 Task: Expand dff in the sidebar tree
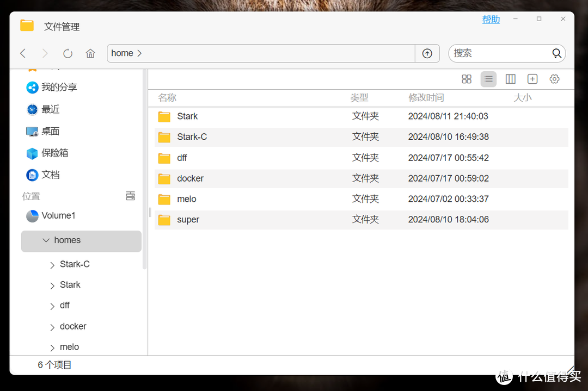click(52, 306)
